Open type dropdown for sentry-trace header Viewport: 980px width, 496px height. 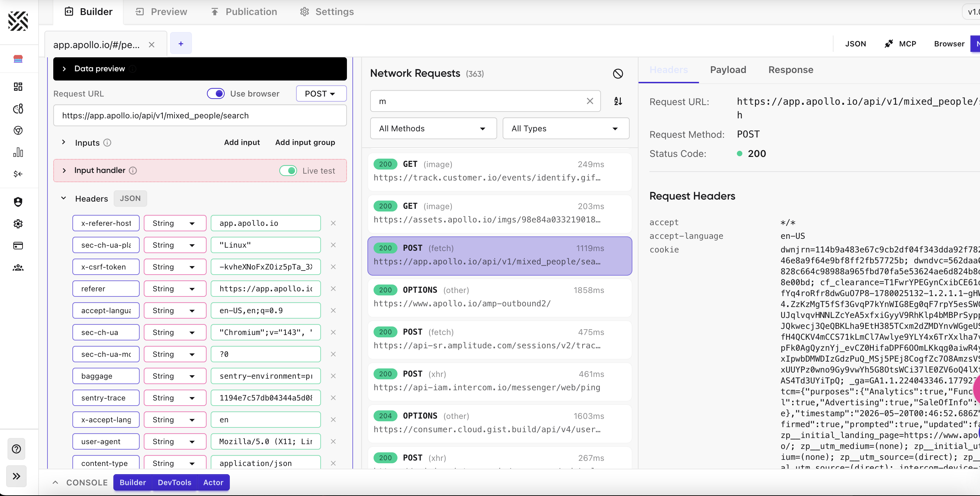pyautogui.click(x=175, y=398)
